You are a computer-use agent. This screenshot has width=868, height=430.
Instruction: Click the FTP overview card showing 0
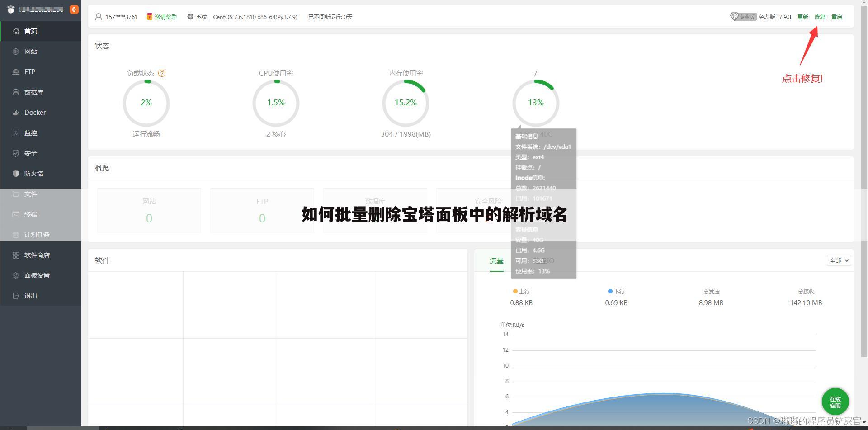click(x=262, y=211)
